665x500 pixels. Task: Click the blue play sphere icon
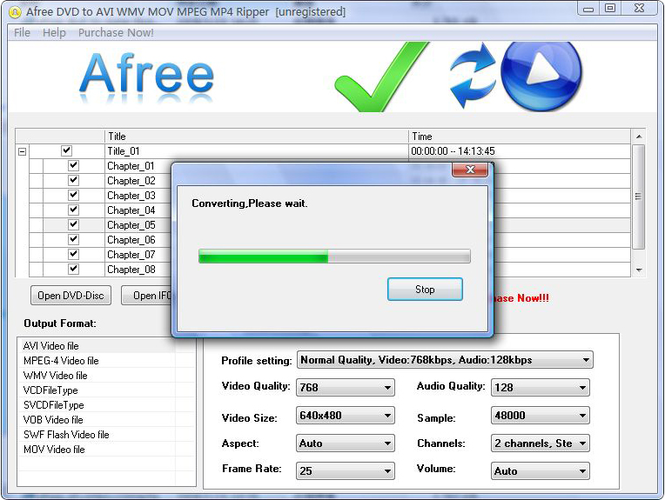pyautogui.click(x=542, y=75)
